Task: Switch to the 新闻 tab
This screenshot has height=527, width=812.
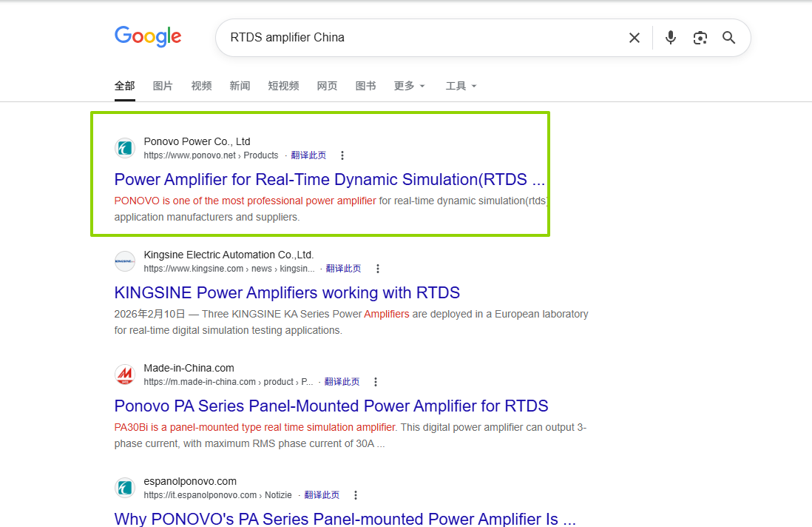Action: [240, 86]
